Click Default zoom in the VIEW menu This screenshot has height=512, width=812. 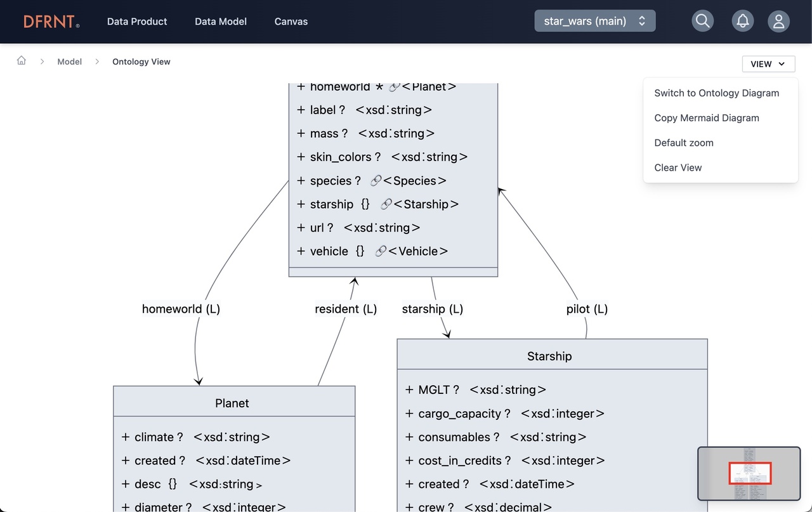coord(683,143)
